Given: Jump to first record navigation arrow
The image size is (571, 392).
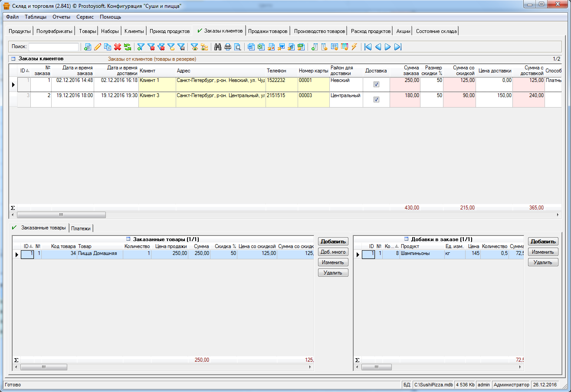Looking at the screenshot, I should point(368,47).
